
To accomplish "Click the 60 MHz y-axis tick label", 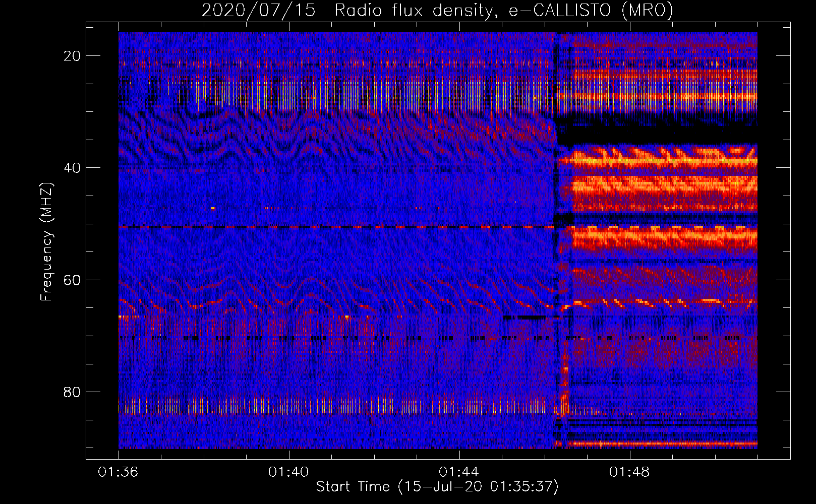I will pyautogui.click(x=73, y=280).
